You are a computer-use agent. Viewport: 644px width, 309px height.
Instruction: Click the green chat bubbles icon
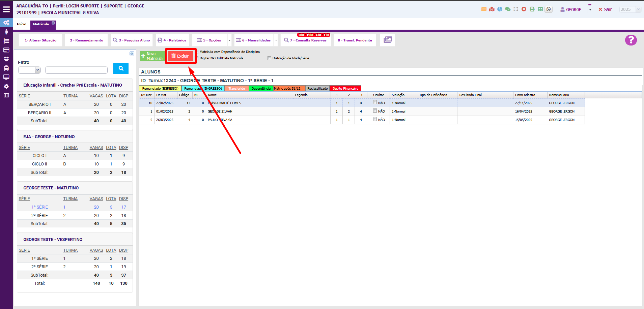click(x=508, y=9)
